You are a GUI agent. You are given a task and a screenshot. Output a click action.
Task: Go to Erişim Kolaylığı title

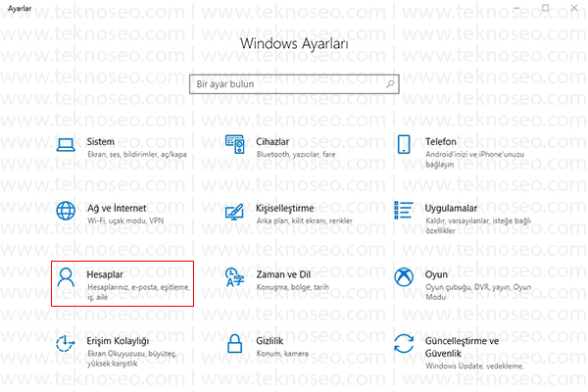click(x=119, y=341)
